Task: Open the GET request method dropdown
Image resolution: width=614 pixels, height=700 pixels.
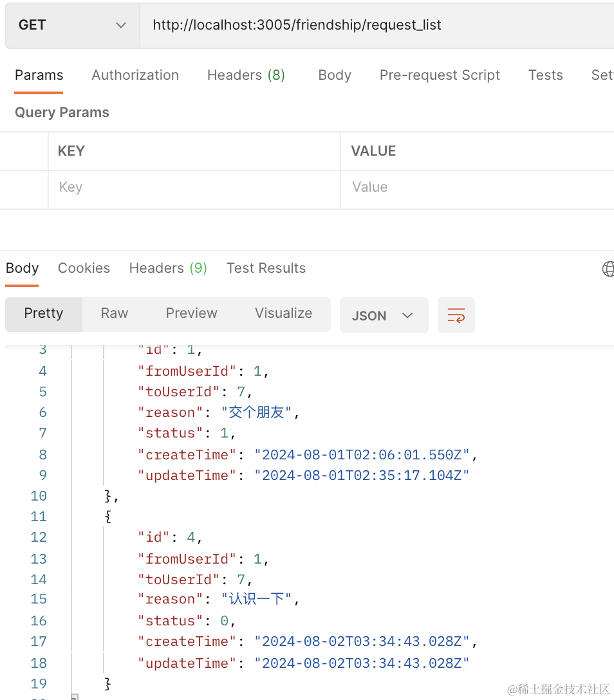Action: coord(72,25)
